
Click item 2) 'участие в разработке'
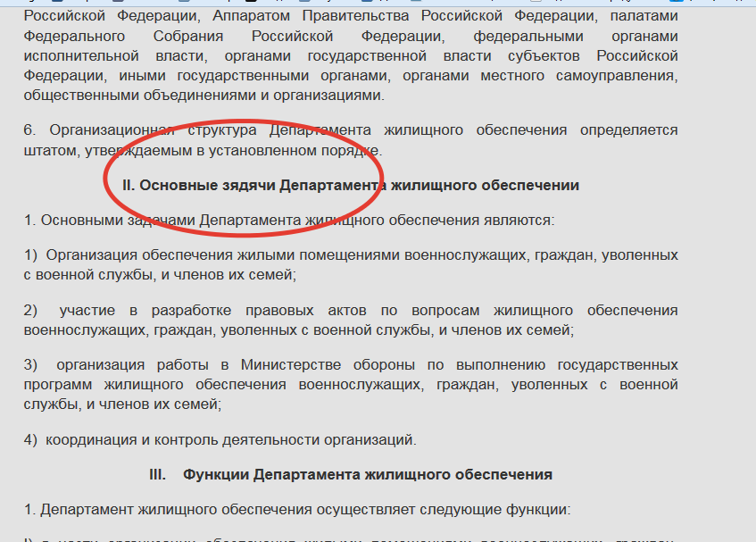(350, 311)
